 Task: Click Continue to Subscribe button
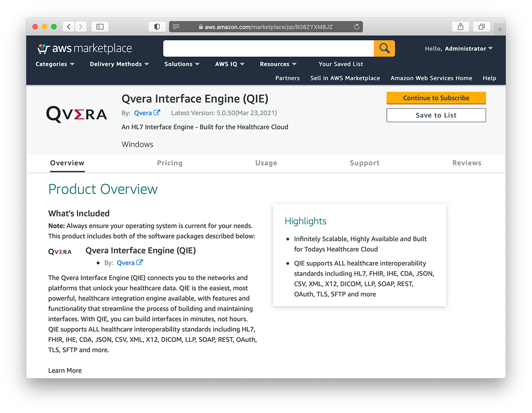pos(436,98)
